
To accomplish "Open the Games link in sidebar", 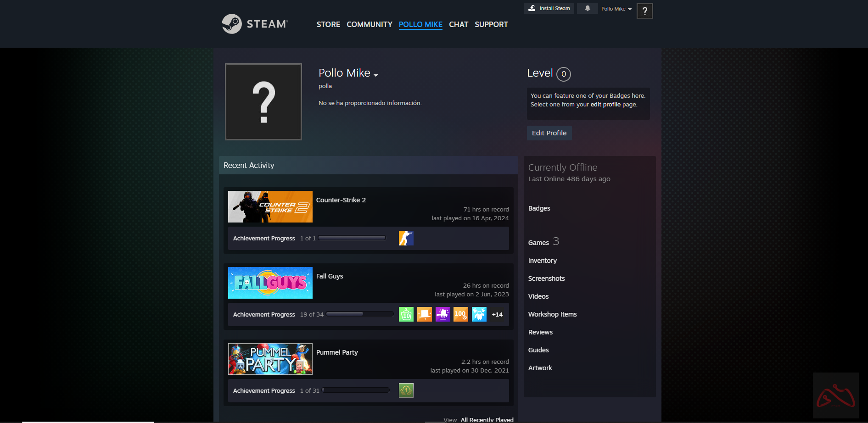I will point(538,243).
